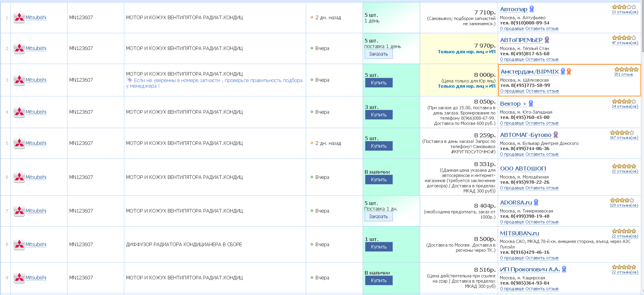Click the star rating for MITSUBAN.ru

coord(624,231)
